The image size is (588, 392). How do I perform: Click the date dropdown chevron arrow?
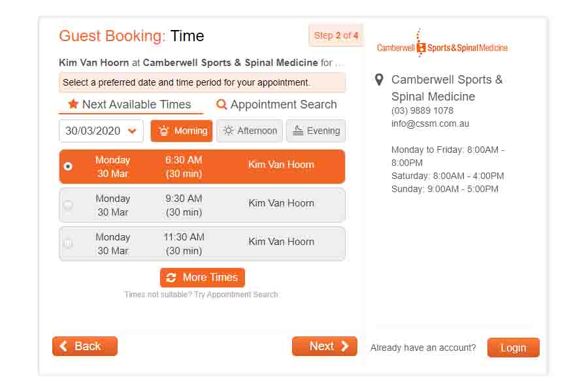(x=132, y=131)
